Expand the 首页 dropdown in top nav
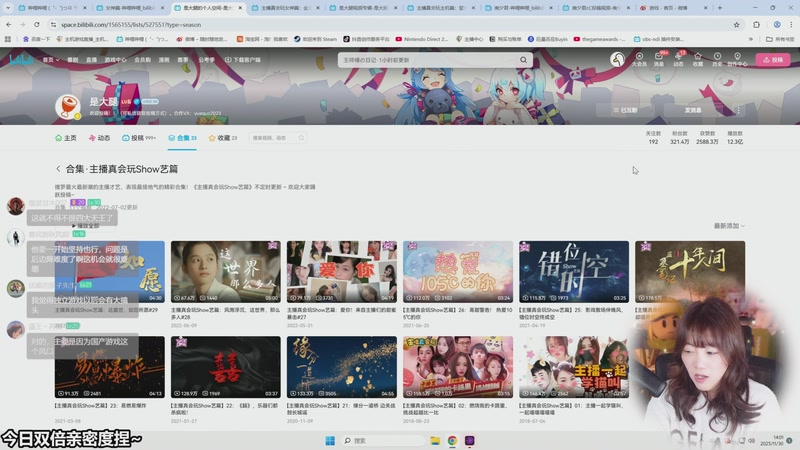The width and height of the screenshot is (800, 450). pos(51,60)
